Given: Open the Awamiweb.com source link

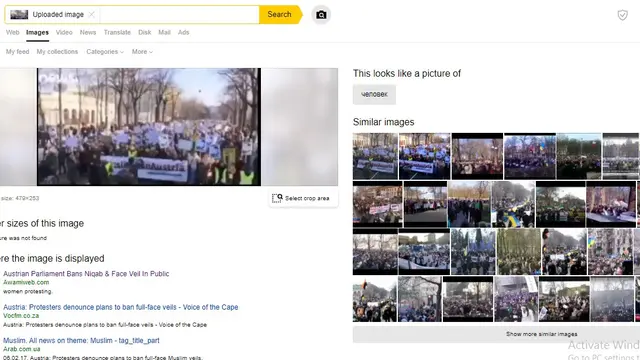Looking at the screenshot, I should (26, 282).
